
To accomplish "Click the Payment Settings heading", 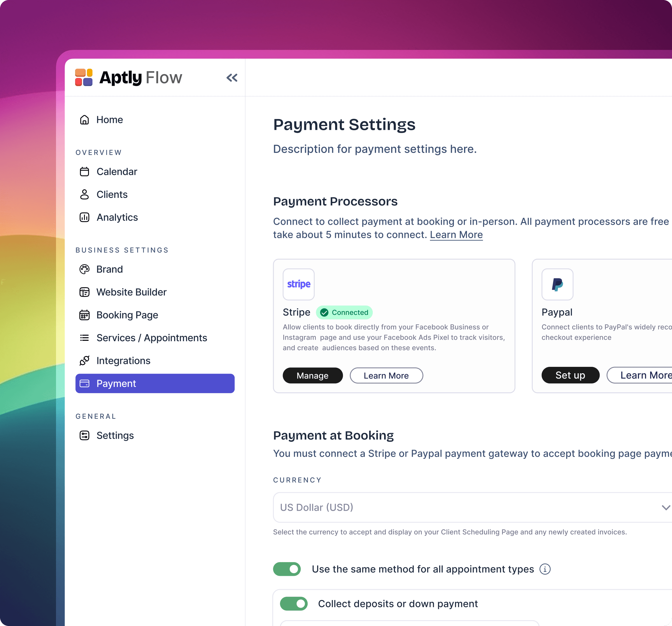I will 344,125.
